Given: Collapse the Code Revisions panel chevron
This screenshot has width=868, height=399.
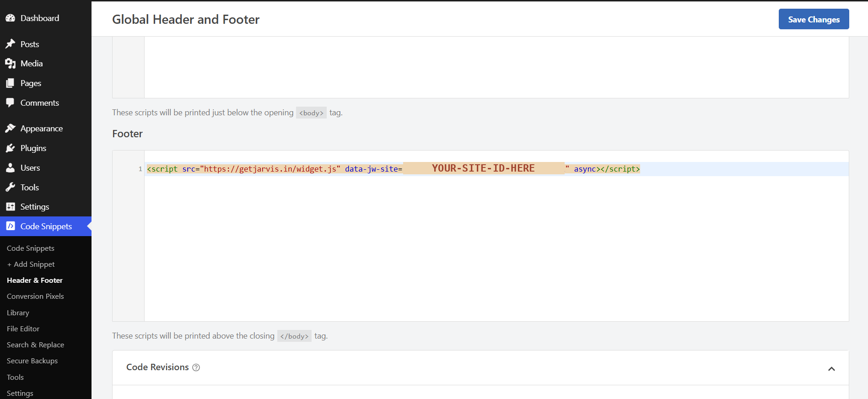Looking at the screenshot, I should point(831,369).
